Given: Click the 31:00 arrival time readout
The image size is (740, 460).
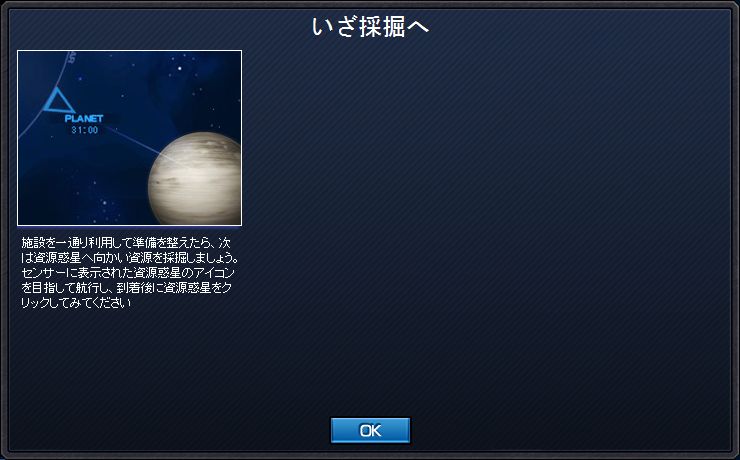Looking at the screenshot, I should 85,130.
